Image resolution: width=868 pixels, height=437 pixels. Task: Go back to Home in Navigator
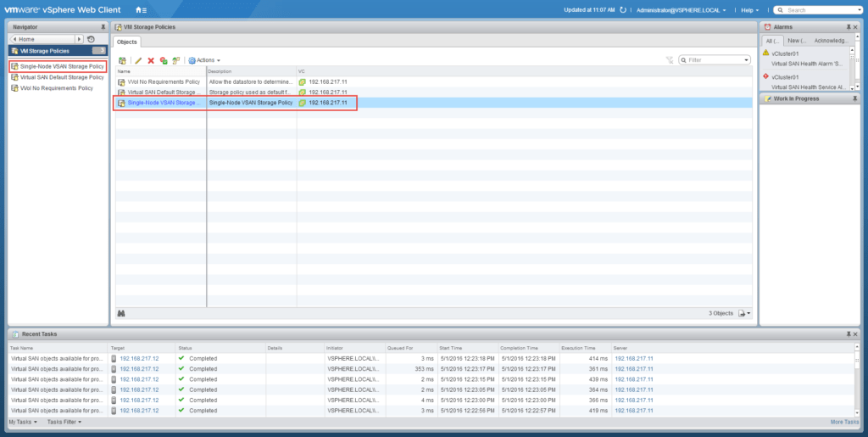(43, 39)
